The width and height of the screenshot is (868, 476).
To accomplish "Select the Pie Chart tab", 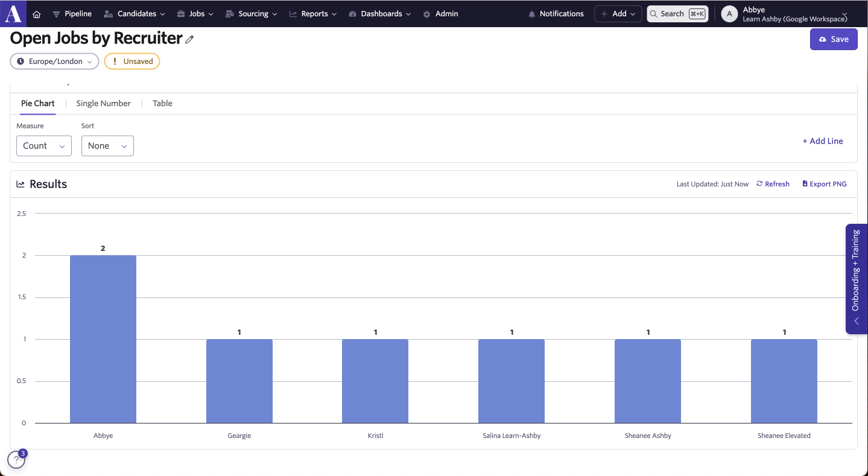I will (x=38, y=104).
